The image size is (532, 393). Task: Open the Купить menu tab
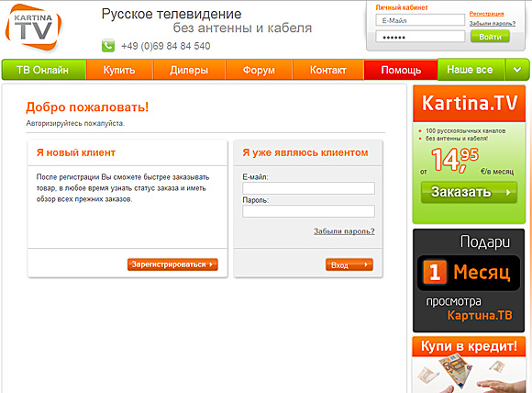tap(119, 70)
